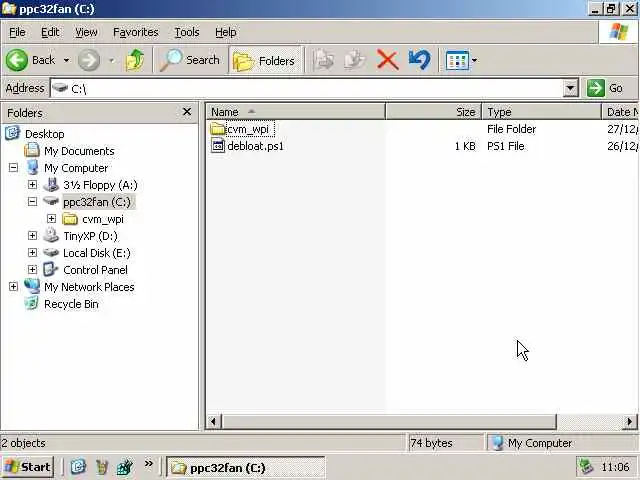Expand the 3½ Floppy (A:) node

(32, 185)
